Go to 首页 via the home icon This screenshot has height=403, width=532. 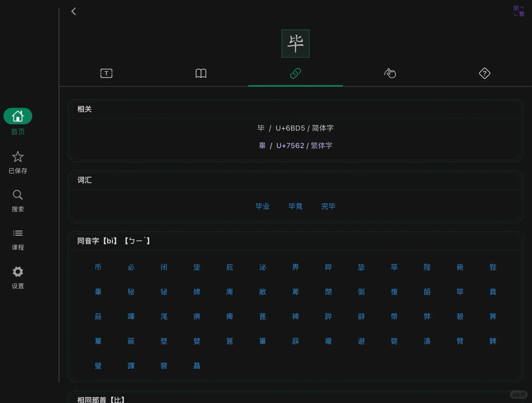tap(18, 116)
